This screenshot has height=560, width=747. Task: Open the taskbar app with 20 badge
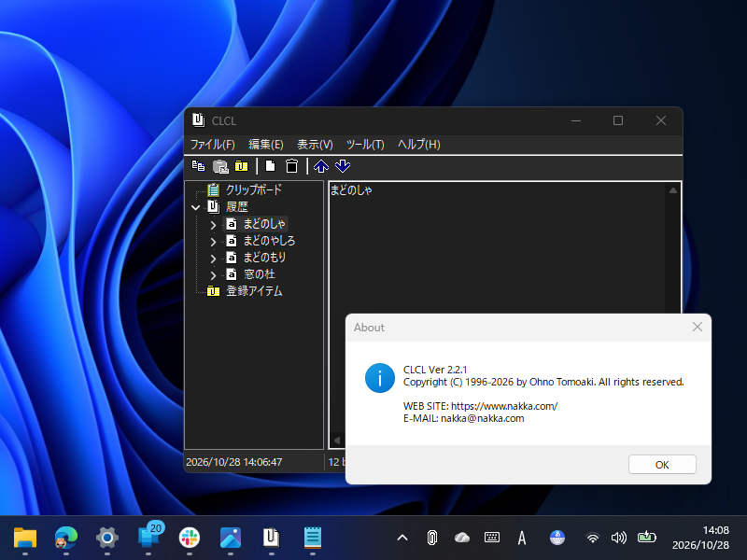pos(149,536)
